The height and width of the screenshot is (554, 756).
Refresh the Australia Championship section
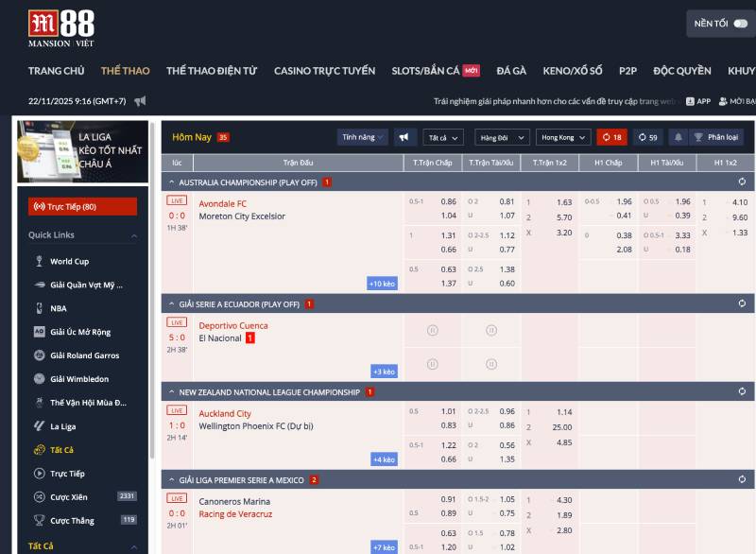742,182
